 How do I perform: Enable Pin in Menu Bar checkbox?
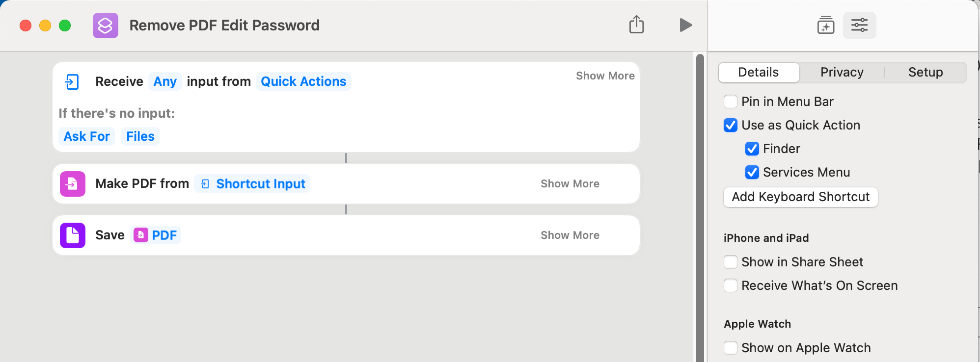731,102
